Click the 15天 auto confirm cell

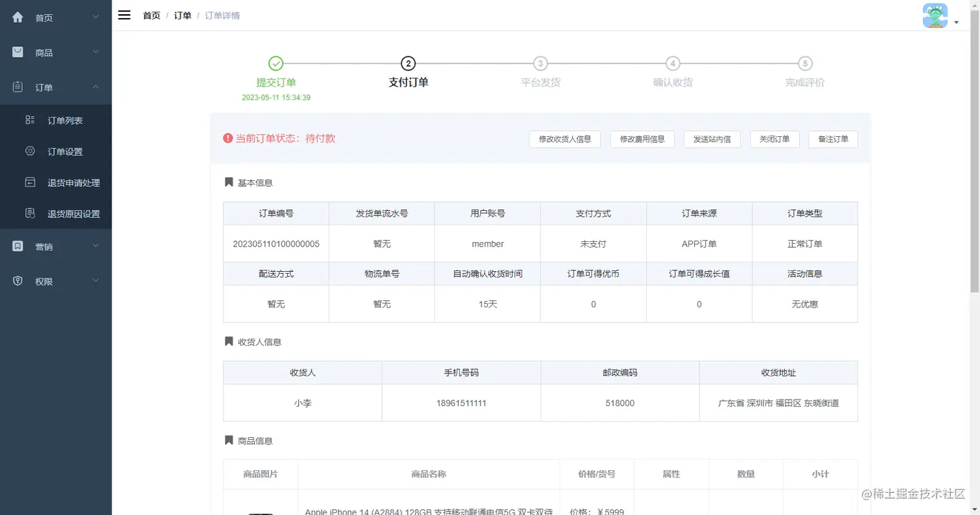click(488, 304)
